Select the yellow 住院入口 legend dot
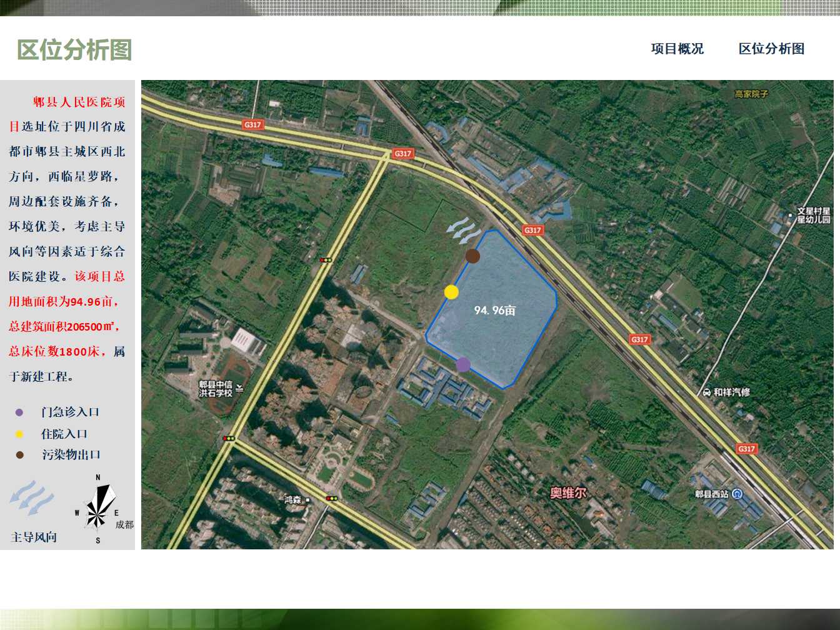 [x=17, y=434]
